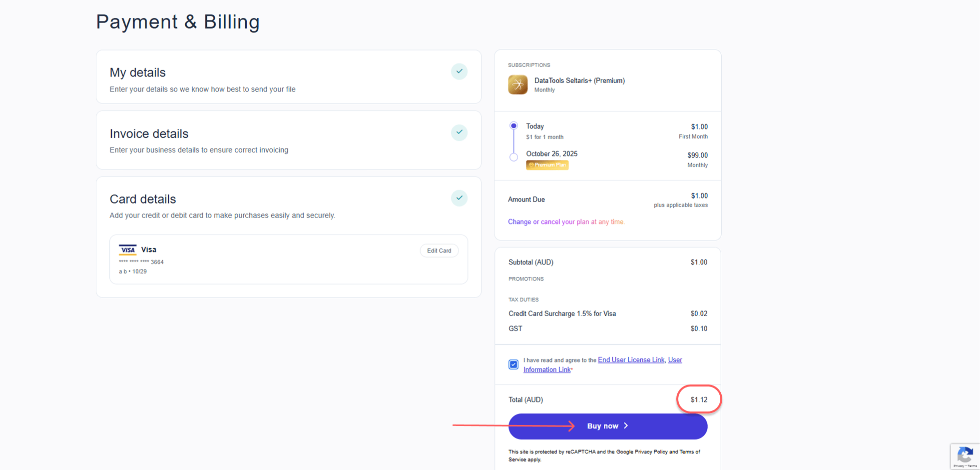Viewport: 980px width, 470px height.
Task: Click the Card details green checkmark icon
Action: click(459, 198)
